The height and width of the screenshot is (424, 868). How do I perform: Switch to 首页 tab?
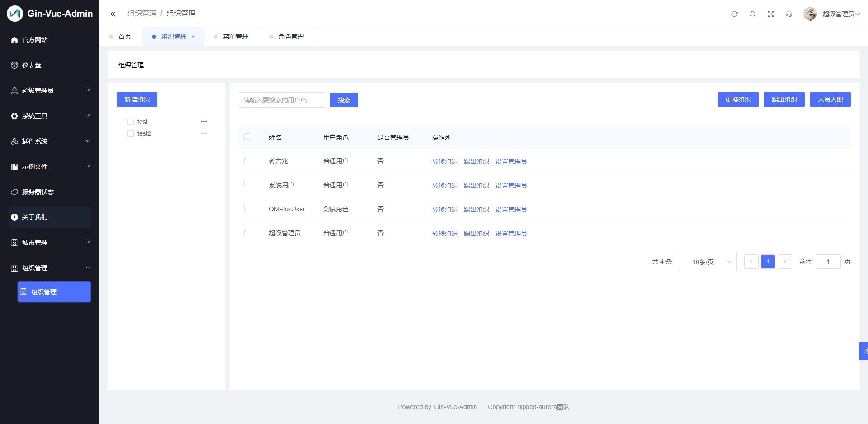click(x=121, y=37)
